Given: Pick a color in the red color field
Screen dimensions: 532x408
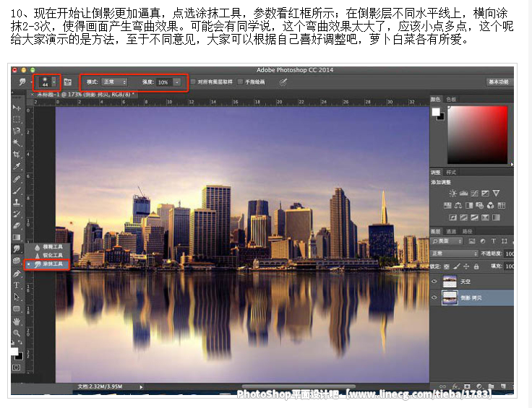Looking at the screenshot, I should click(x=478, y=134).
